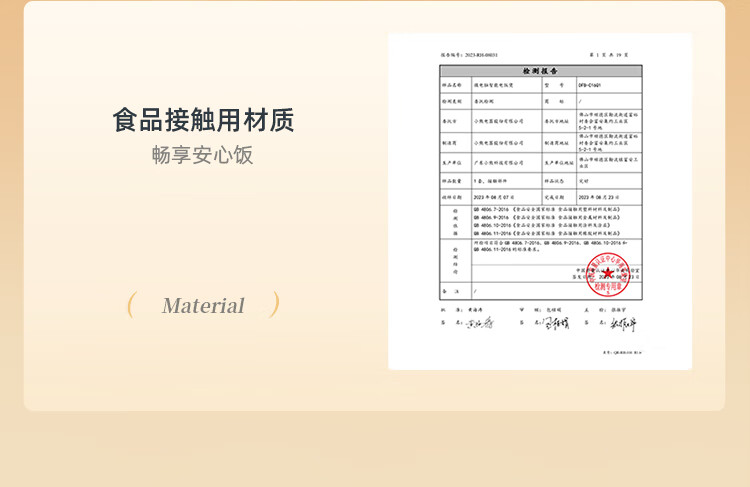Click the 备注 remarks row slash
The width and height of the screenshot is (750, 487).
coord(475,291)
